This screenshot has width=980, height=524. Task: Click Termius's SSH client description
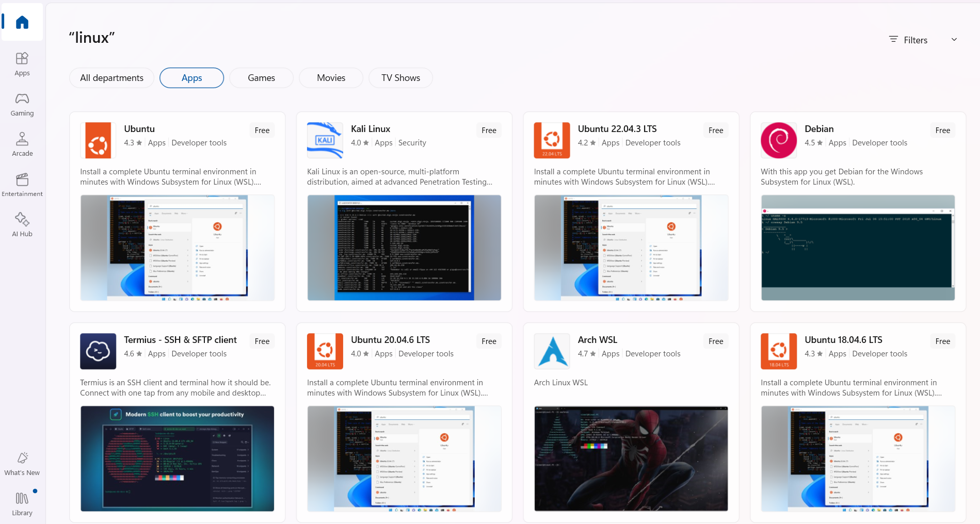tap(175, 388)
